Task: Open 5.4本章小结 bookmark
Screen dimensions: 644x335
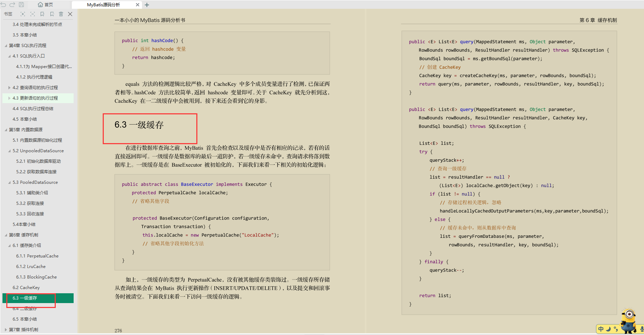Action: [x=24, y=225]
